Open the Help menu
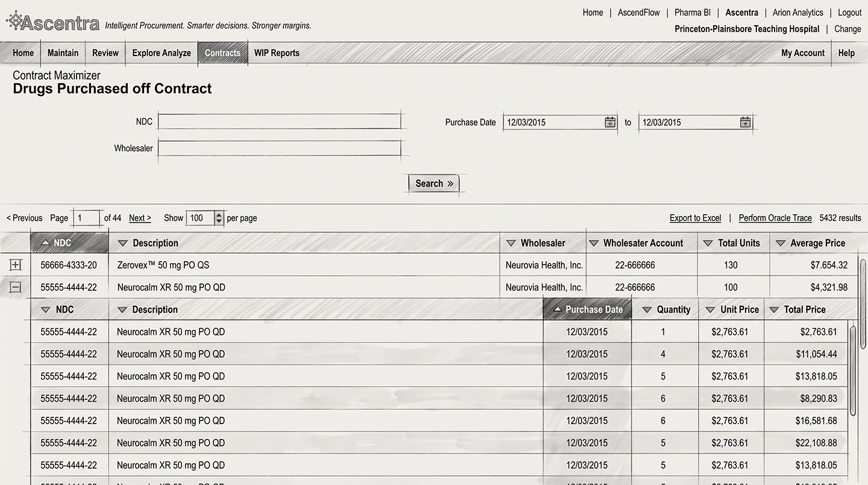Image resolution: width=868 pixels, height=485 pixels. (846, 53)
